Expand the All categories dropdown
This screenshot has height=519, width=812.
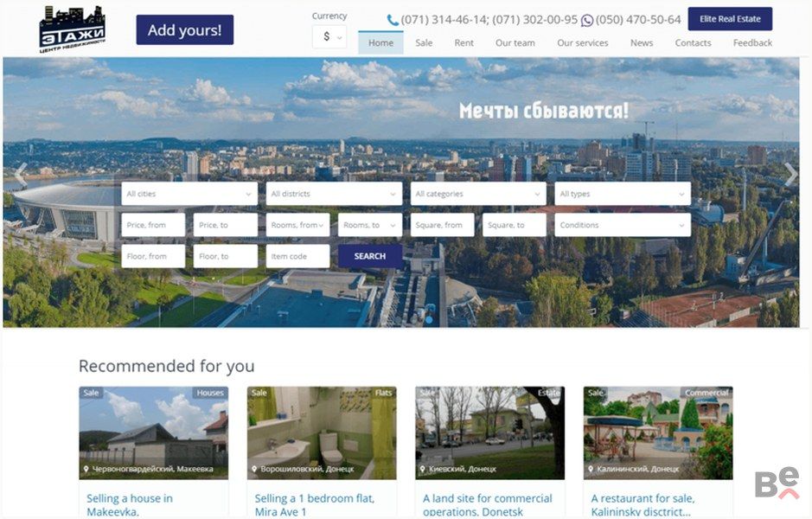click(478, 194)
